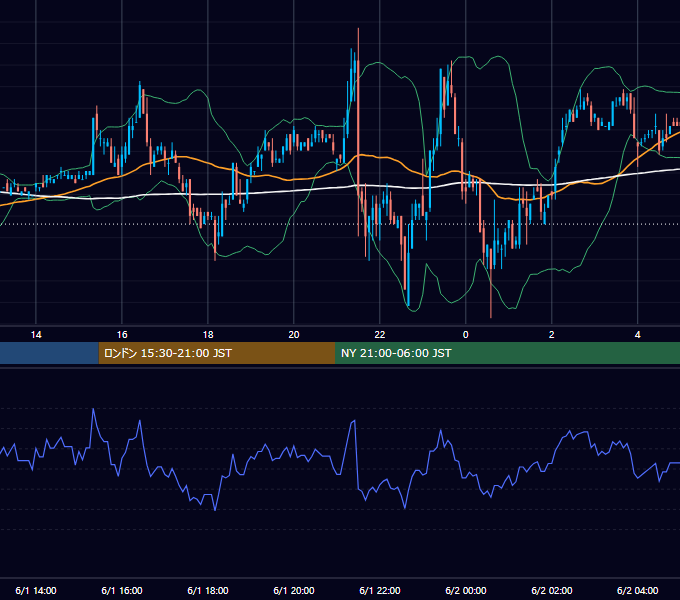Click the 6/1 14:00 label on the oscillator axis
The height and width of the screenshot is (600, 680).
point(36,590)
